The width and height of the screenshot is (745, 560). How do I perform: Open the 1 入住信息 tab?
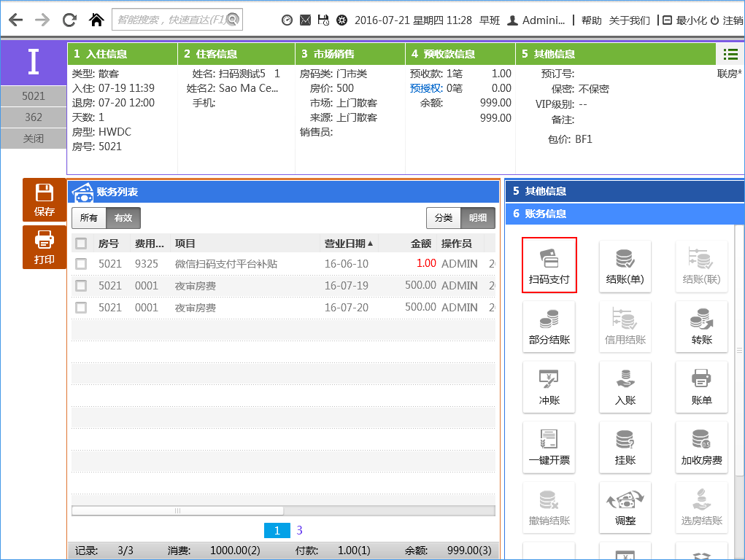[123, 54]
